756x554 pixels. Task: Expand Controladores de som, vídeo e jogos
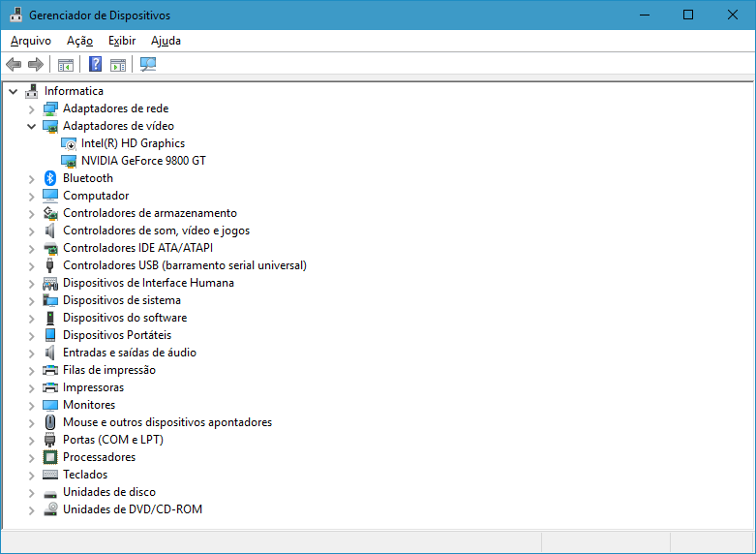point(32,231)
